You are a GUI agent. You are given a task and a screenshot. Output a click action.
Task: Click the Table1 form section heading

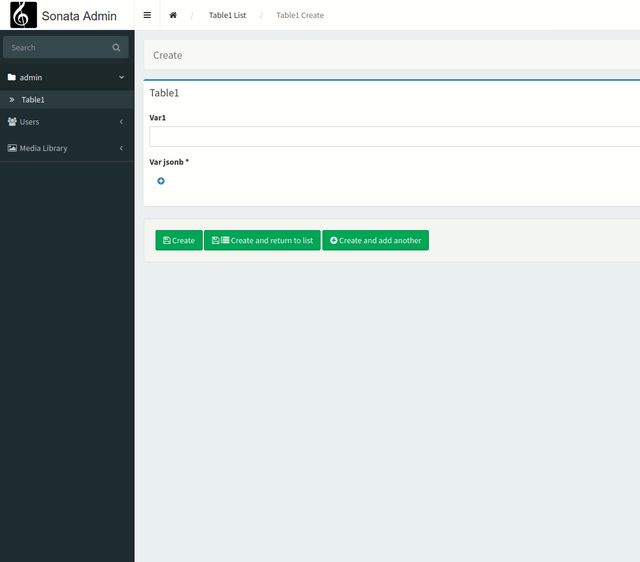pos(164,93)
